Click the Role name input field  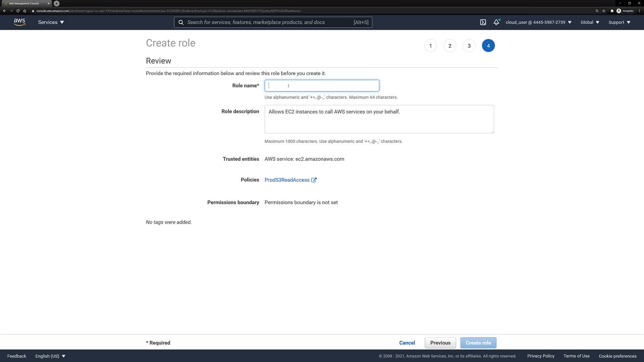(322, 86)
